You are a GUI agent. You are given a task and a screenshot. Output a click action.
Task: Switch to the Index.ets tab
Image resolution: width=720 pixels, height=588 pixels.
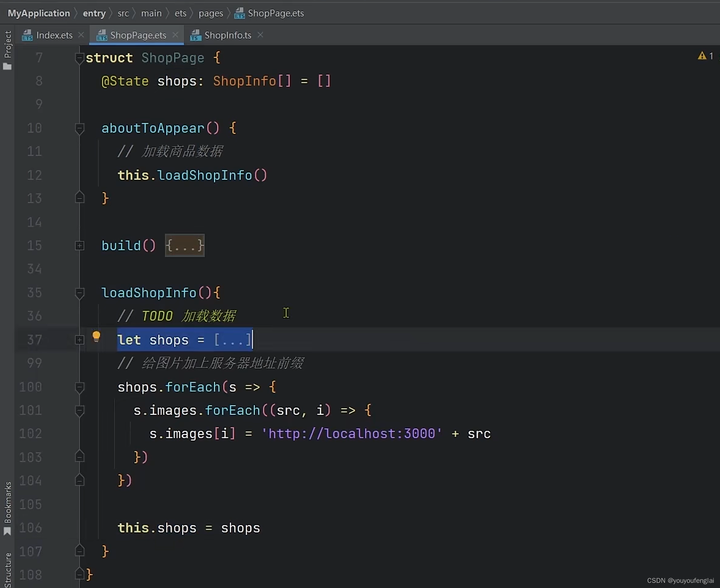point(47,35)
